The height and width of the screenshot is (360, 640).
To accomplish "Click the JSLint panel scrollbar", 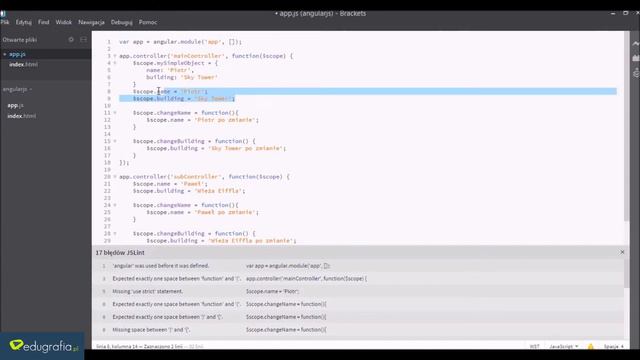I will [627, 273].
